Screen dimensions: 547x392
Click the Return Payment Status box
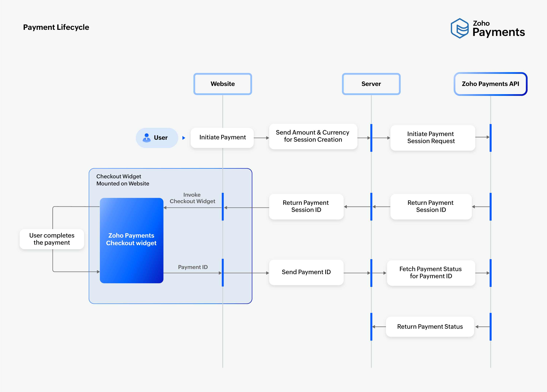pyautogui.click(x=430, y=327)
